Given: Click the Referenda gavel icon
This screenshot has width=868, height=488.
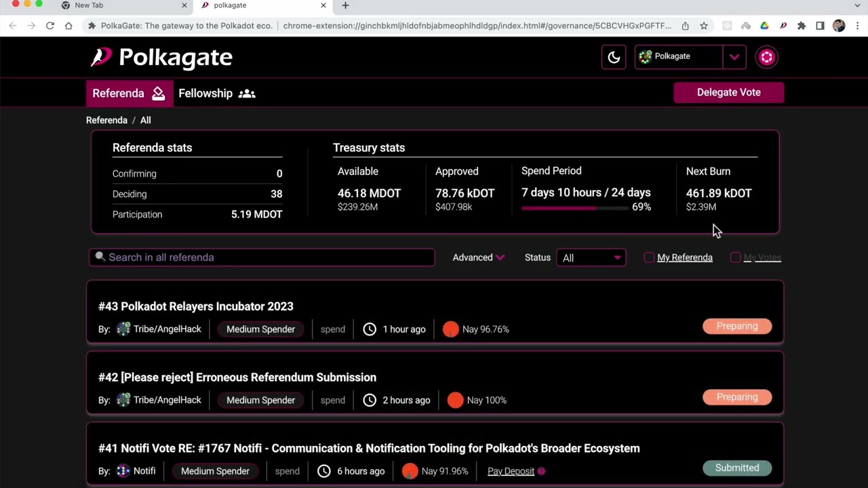Looking at the screenshot, I should [158, 94].
